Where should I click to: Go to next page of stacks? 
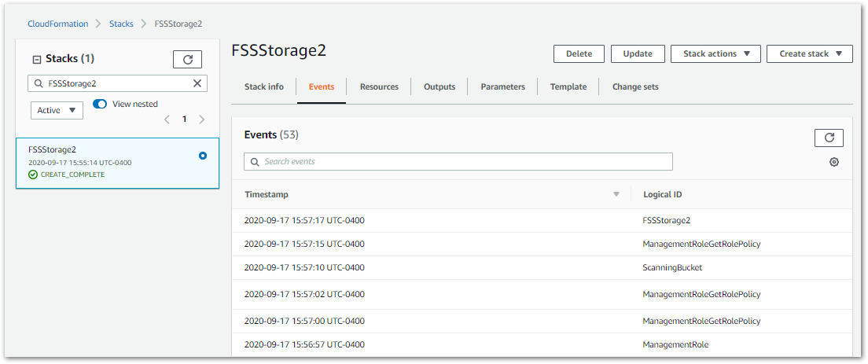coord(202,119)
